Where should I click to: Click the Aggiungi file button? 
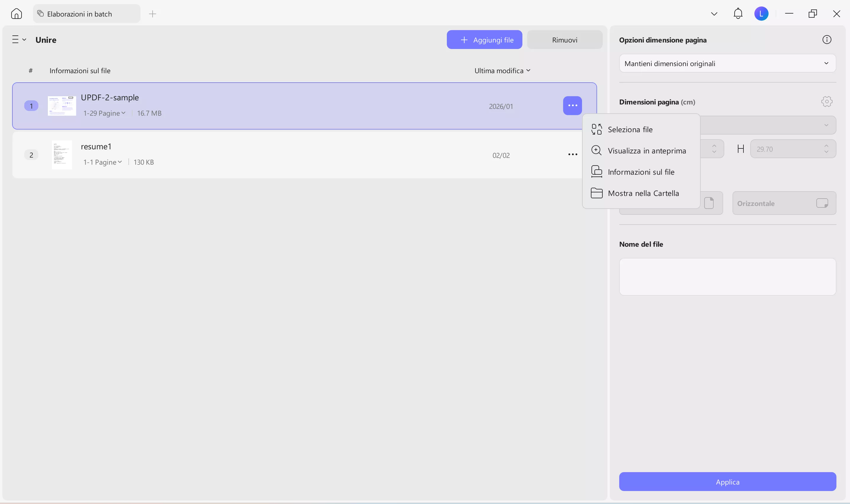click(x=484, y=40)
